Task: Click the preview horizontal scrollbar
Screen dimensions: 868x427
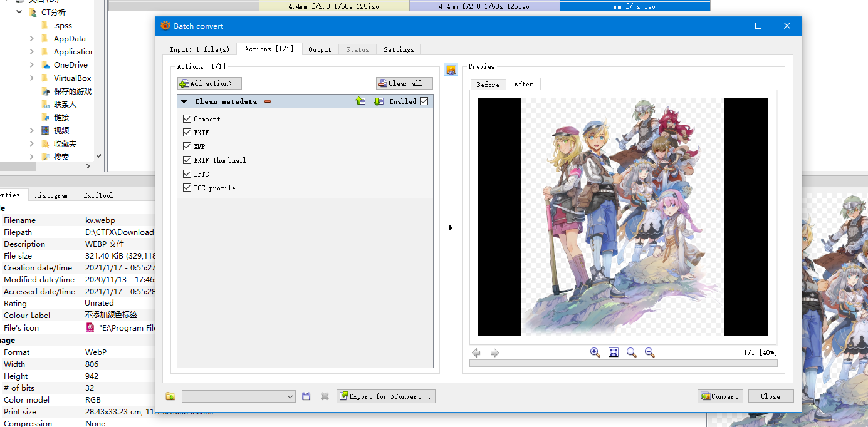Action: pos(623,363)
